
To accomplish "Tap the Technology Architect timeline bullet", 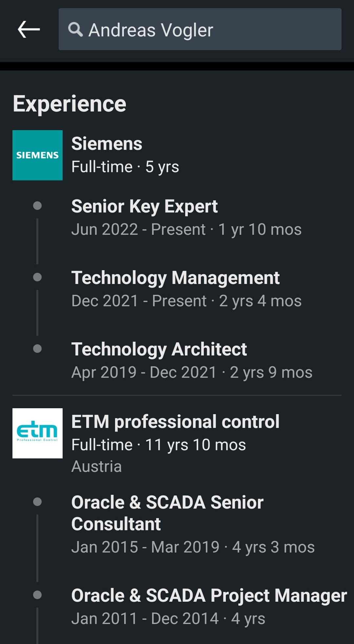I will (x=37, y=348).
